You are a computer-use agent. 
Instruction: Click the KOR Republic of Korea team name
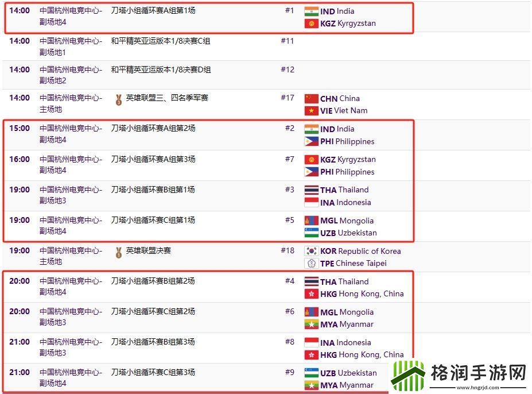[x=359, y=251]
